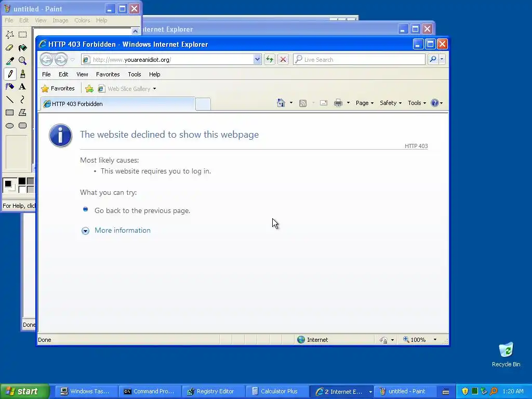Click Paint's canvas scroll up arrow
Image resolution: width=532 pixels, height=399 pixels.
pos(136,31)
